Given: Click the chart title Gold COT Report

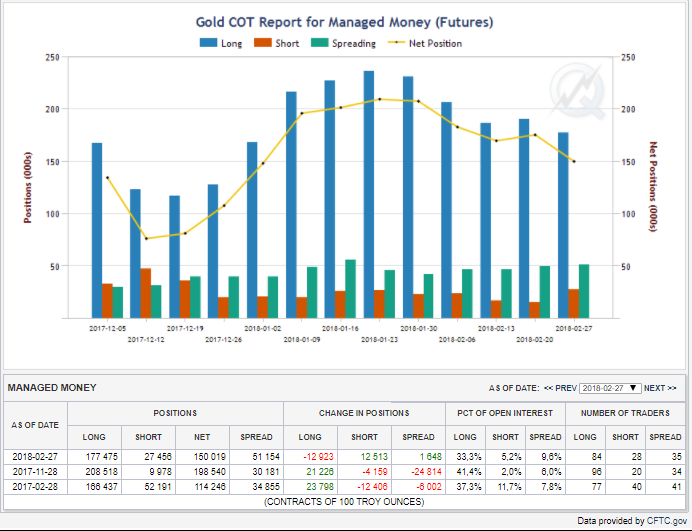Looking at the screenshot, I should point(344,22).
